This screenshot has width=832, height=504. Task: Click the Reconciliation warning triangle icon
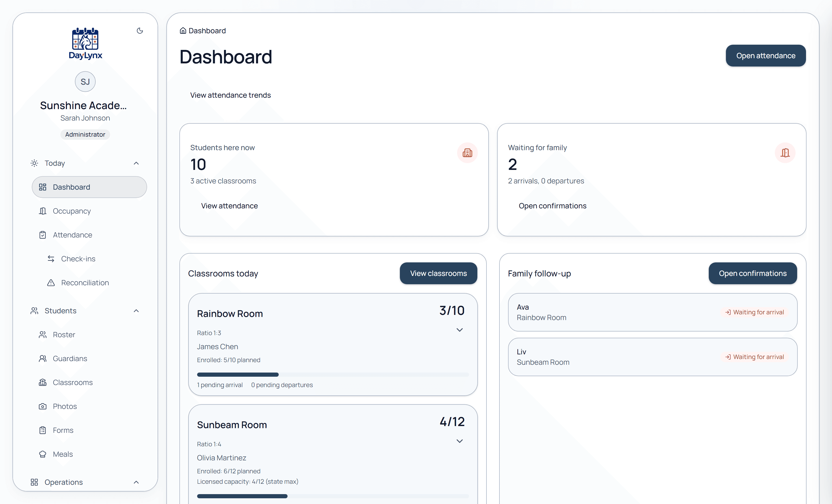(x=51, y=283)
